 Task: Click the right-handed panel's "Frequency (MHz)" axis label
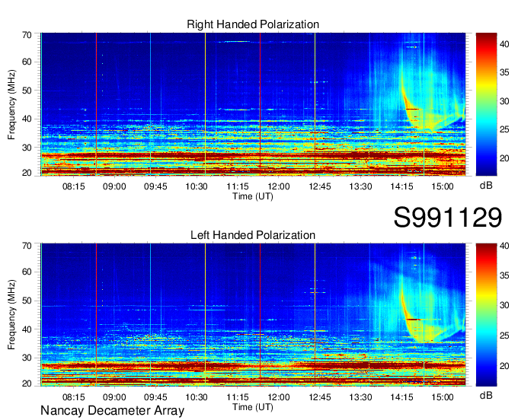click(11, 104)
